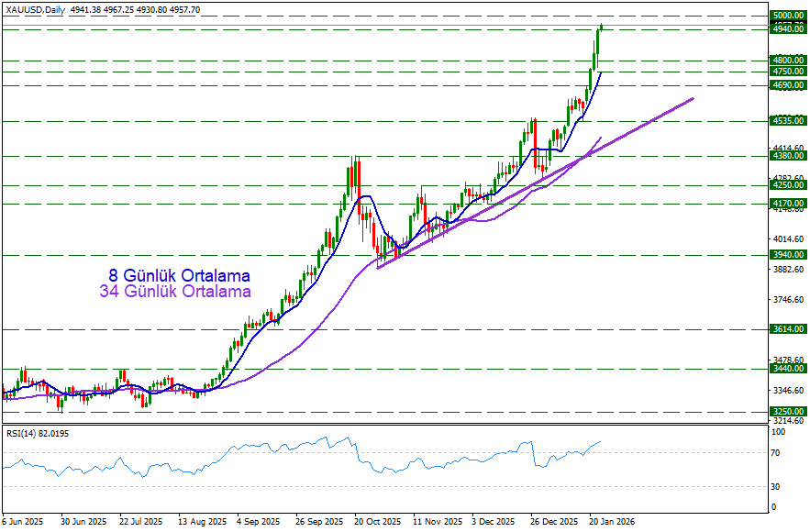Select the 20 Oct 2025 date marker
The height and width of the screenshot is (532, 810).
[377, 520]
